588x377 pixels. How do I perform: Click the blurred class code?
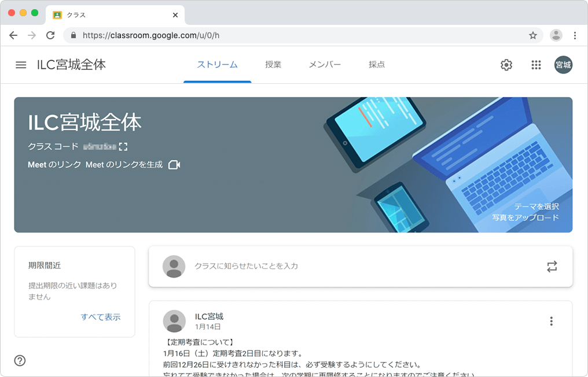pyautogui.click(x=100, y=146)
